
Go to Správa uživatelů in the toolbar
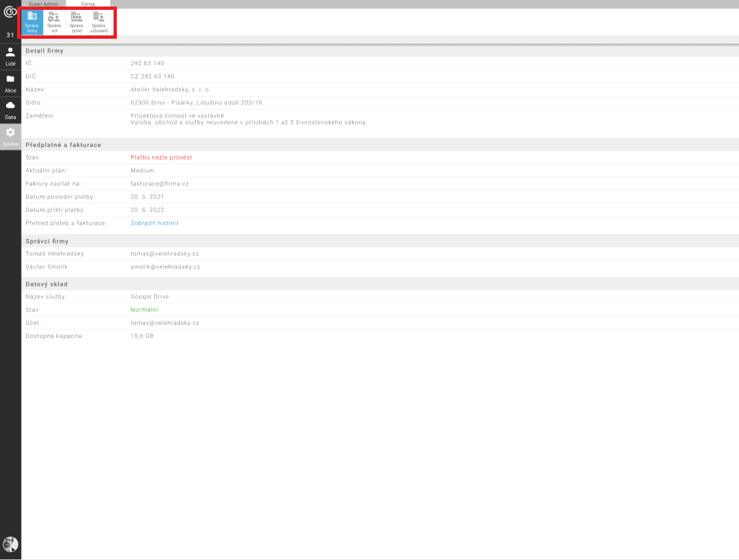pos(98,22)
